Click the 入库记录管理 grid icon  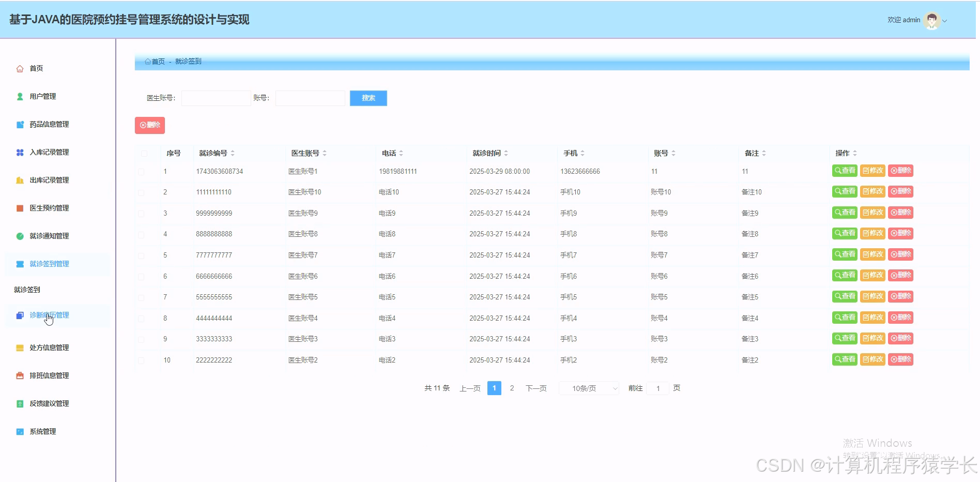[x=19, y=152]
